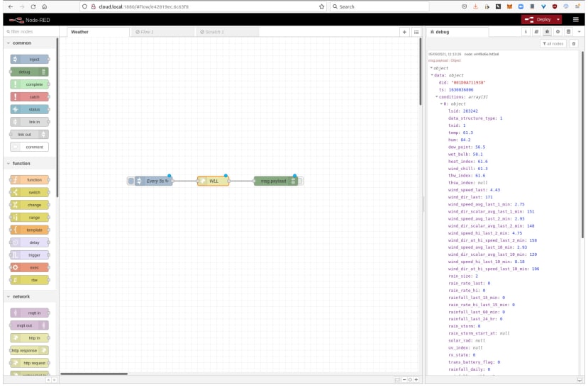
Task: Open the context data sidebar tab icon
Action: pyautogui.click(x=569, y=32)
